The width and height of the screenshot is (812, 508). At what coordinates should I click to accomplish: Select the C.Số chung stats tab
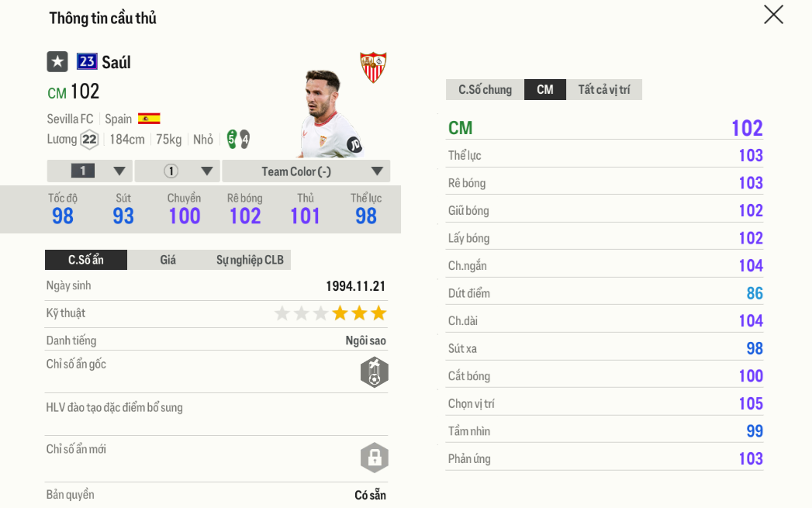click(x=485, y=90)
